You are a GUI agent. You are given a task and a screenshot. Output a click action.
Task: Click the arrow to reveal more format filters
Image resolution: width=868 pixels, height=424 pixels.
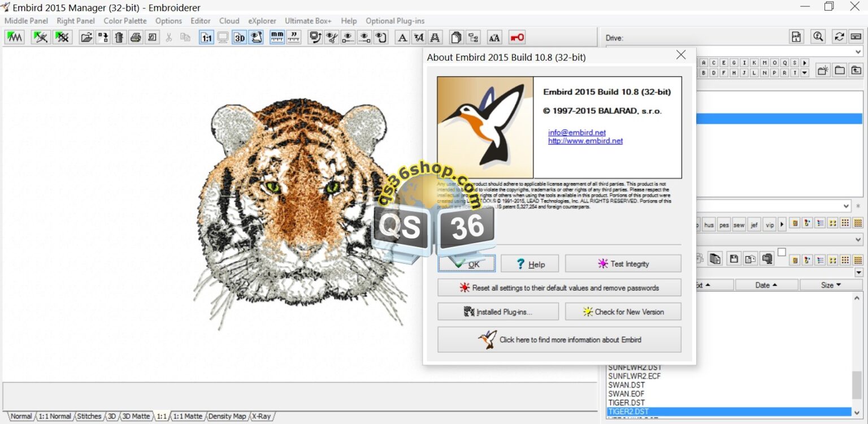click(x=782, y=224)
